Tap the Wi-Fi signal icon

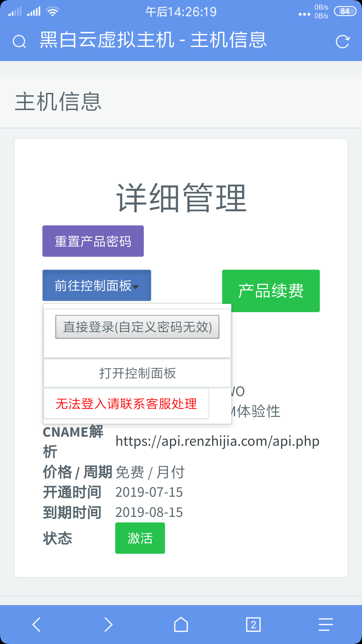click(x=53, y=12)
